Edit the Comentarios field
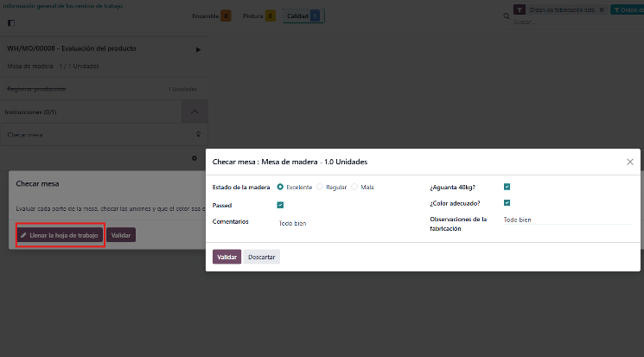Viewport: 644px width, 357px height. point(292,223)
